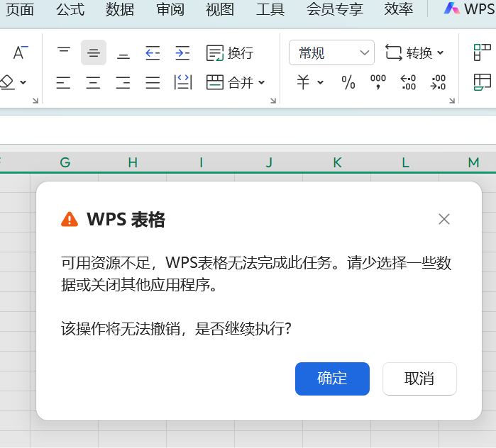Open the WPS AI button
Screen dimensions: 496x448
pos(470,9)
